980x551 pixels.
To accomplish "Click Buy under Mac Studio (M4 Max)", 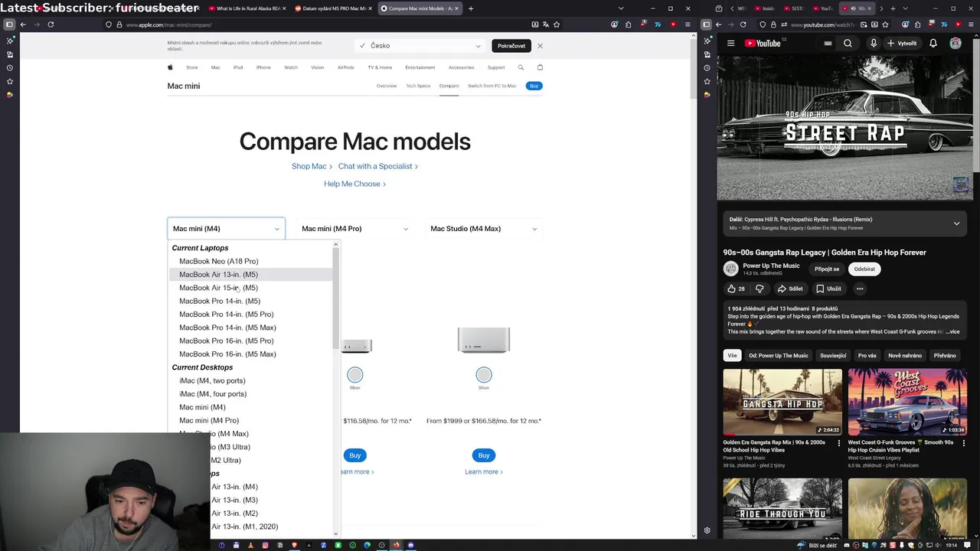I will (484, 455).
